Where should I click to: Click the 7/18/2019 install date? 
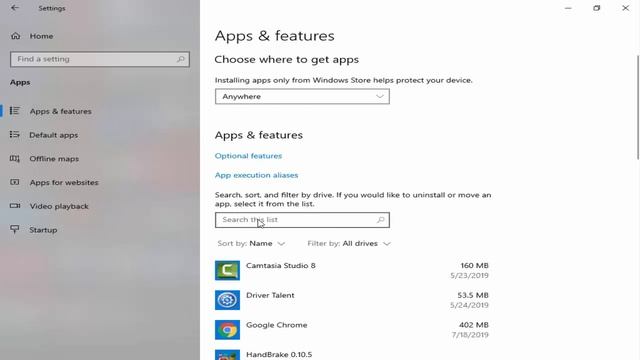click(x=470, y=335)
